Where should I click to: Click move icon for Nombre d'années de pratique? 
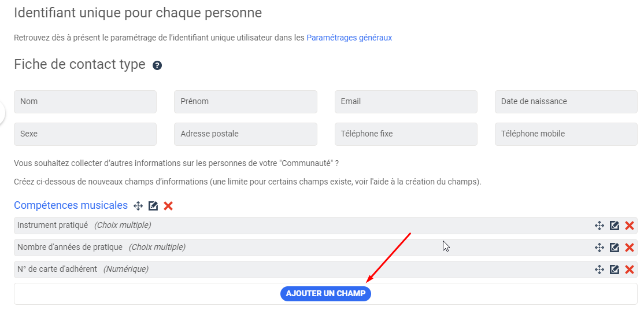pyautogui.click(x=599, y=248)
